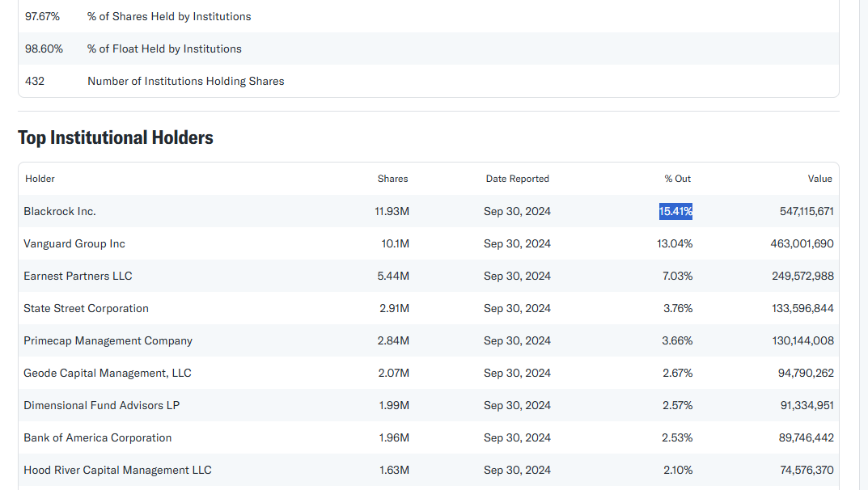Viewport: 868px width, 490px height.
Task: Click the Top Institutional Holders heading
Action: 115,137
